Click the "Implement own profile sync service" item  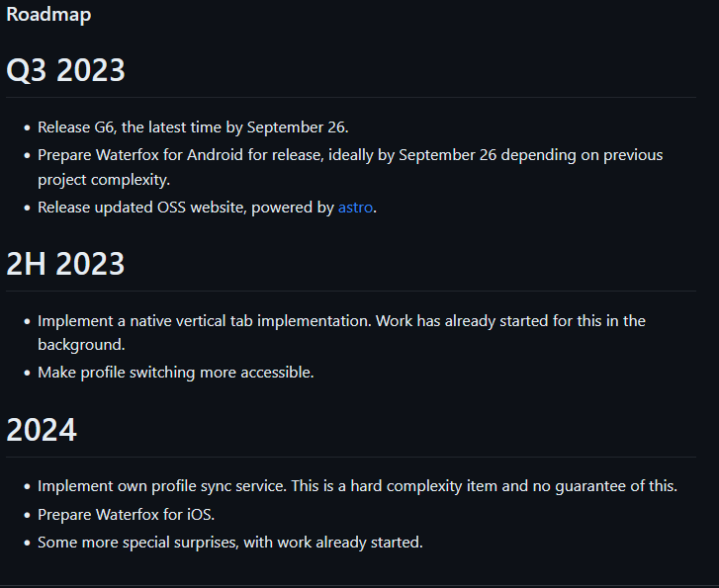pos(357,486)
